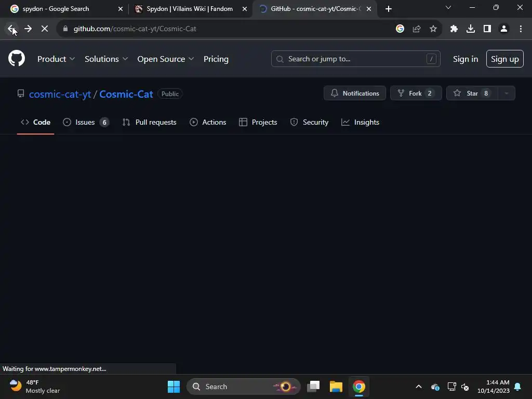Click the Google icon in address bar
This screenshot has height=399, width=532.
point(400,29)
